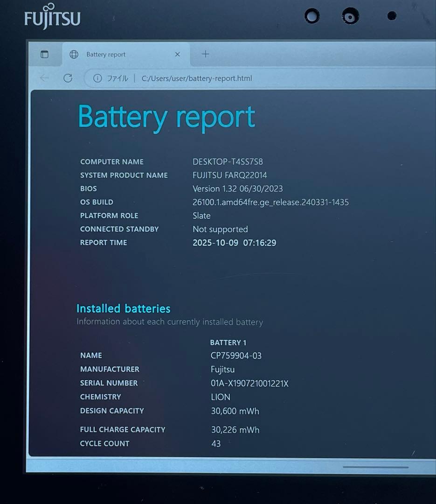
Task: Click the Installed batteries section heading
Action: (x=124, y=308)
